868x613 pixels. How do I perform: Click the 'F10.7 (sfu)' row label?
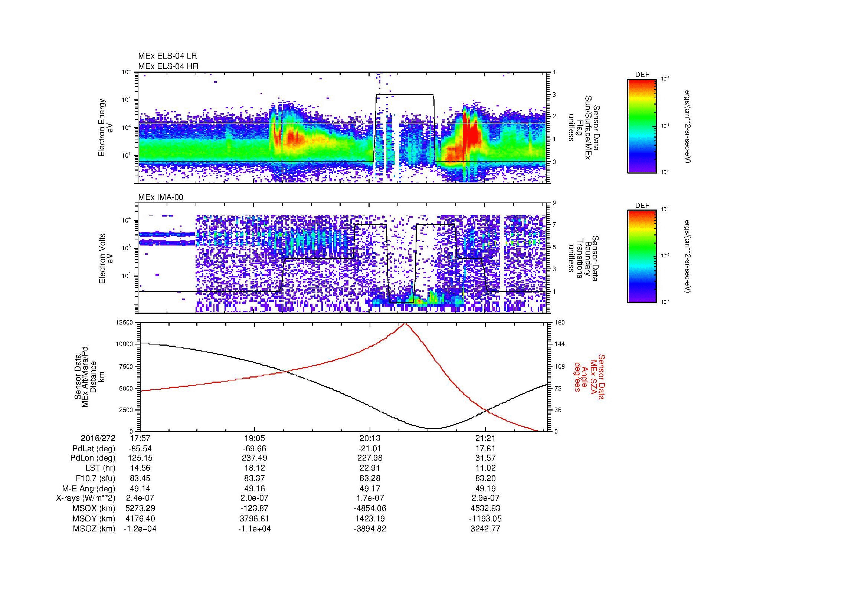point(95,478)
